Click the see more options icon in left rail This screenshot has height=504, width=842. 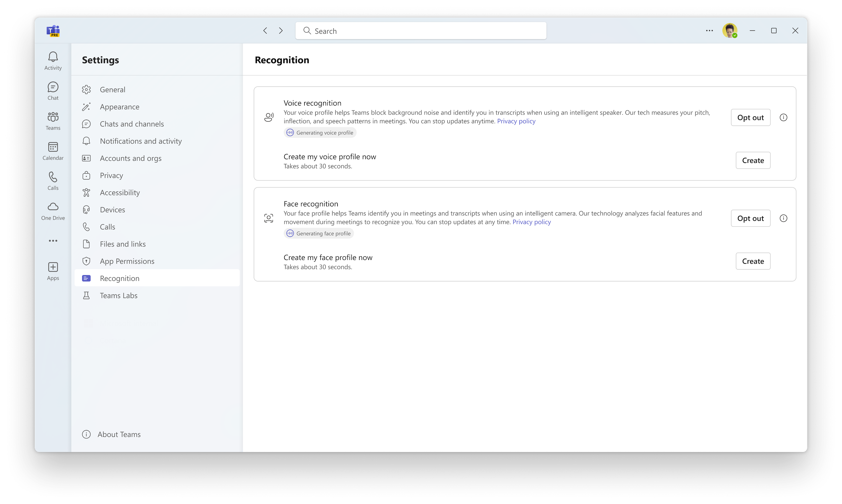click(x=53, y=240)
